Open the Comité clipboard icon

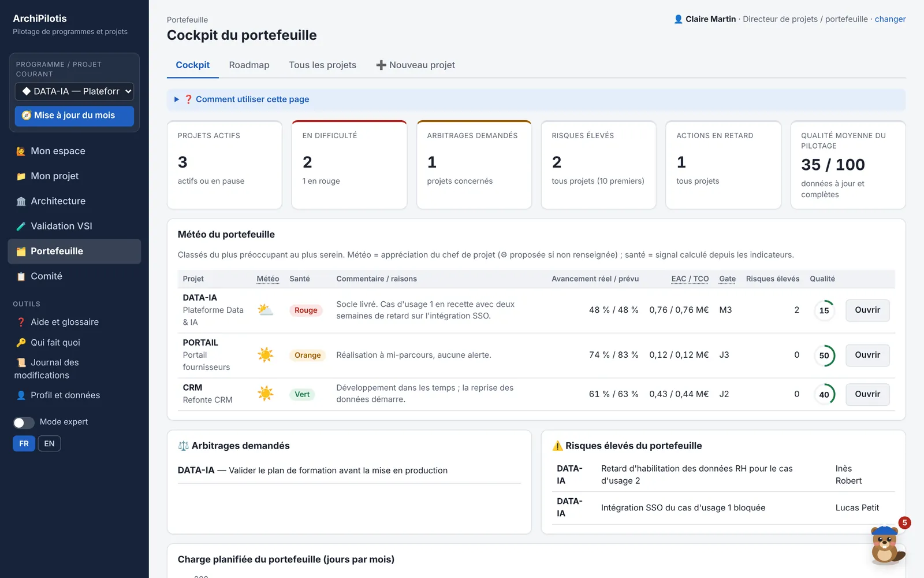21,276
